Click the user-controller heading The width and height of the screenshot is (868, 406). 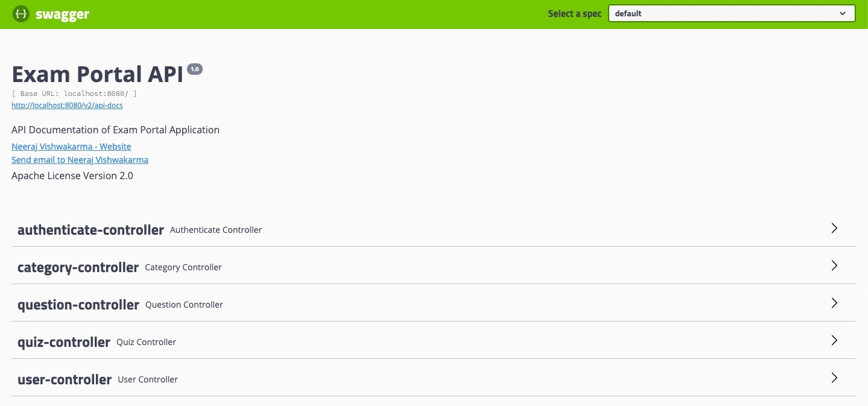tap(65, 379)
